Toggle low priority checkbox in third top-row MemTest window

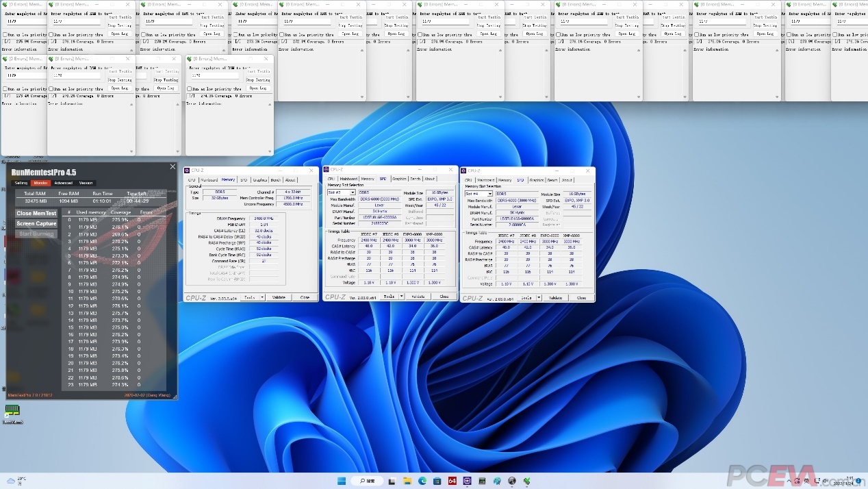click(x=144, y=34)
